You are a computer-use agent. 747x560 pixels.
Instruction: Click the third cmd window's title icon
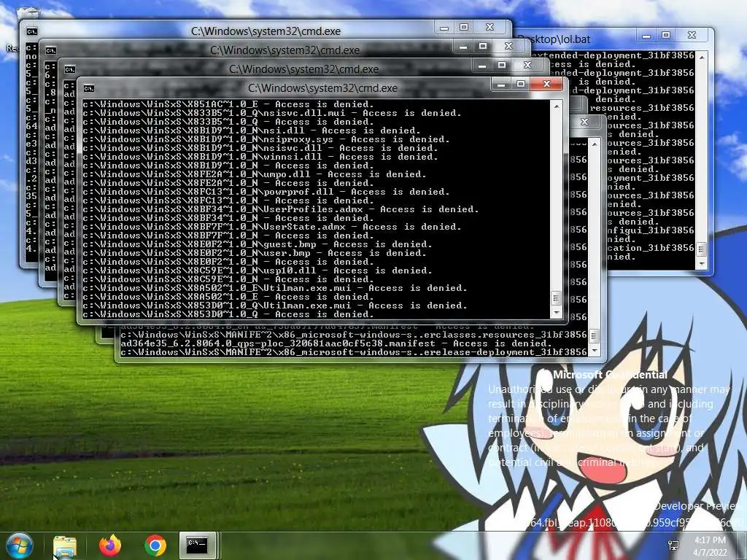[x=69, y=69]
